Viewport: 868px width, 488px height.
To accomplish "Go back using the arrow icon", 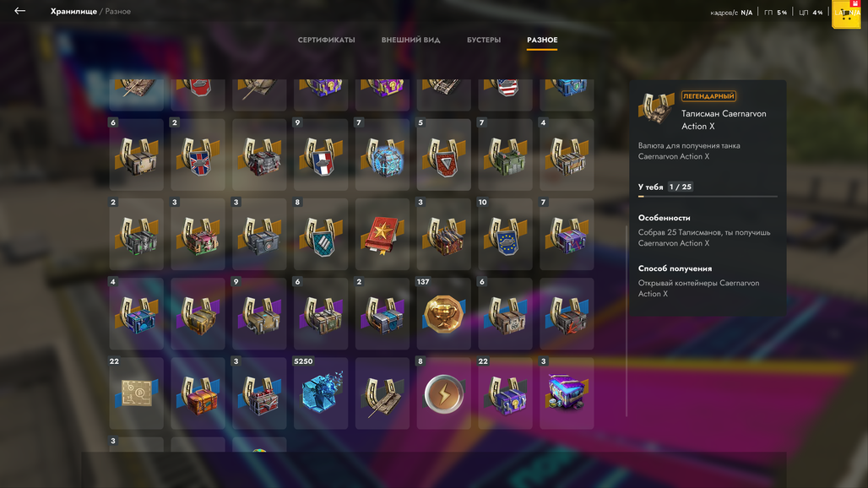I will coord(20,11).
